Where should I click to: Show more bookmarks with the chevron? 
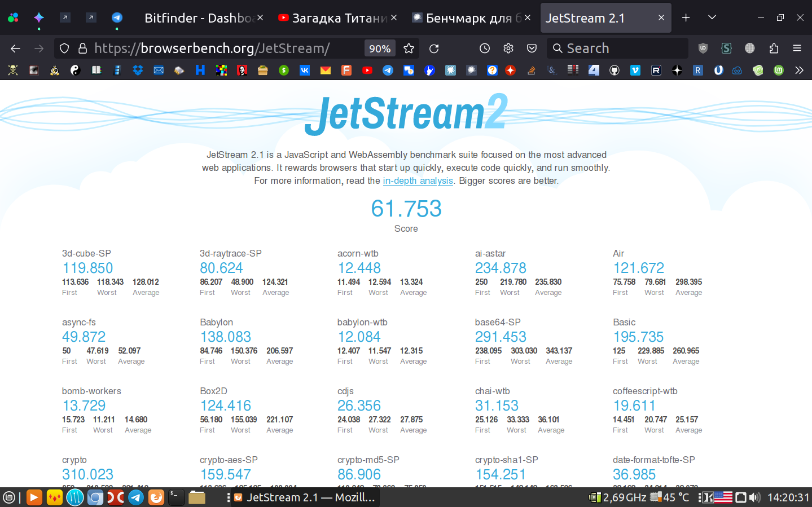pyautogui.click(x=799, y=70)
